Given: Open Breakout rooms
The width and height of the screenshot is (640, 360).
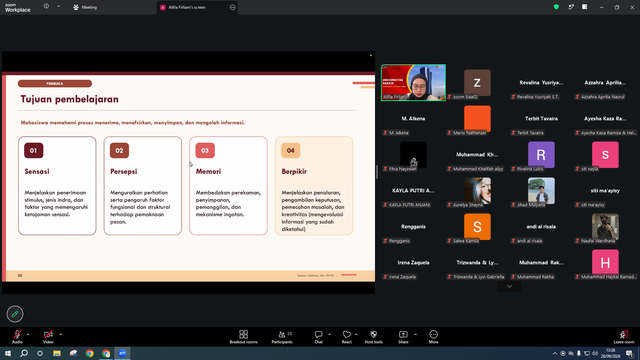Looking at the screenshot, I should point(243,337).
